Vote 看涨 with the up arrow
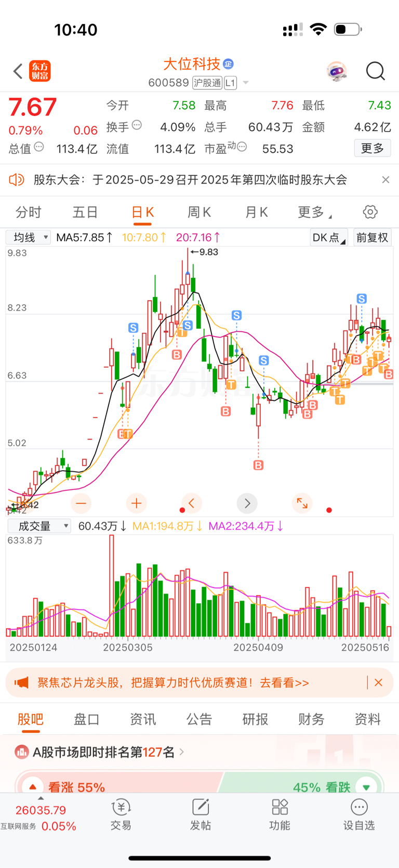Viewport: 399px width, 868px height. click(x=33, y=787)
